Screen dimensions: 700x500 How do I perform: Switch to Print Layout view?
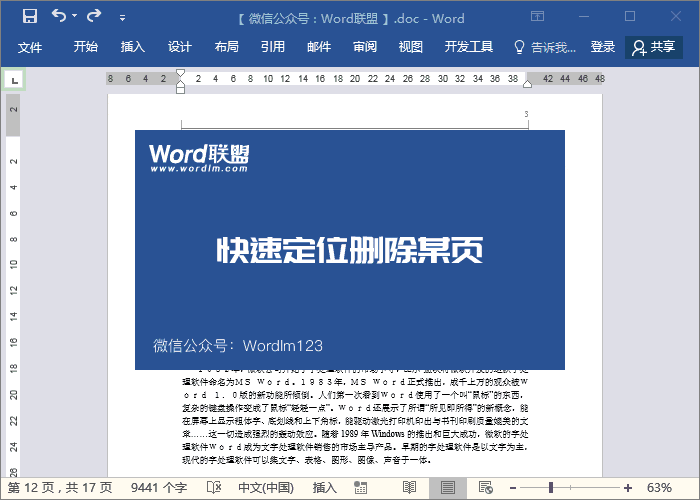click(448, 488)
